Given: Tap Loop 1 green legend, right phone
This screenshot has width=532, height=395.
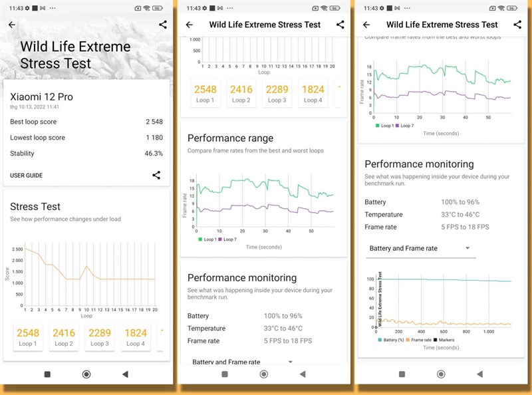Looking at the screenshot, I should click(x=385, y=126).
